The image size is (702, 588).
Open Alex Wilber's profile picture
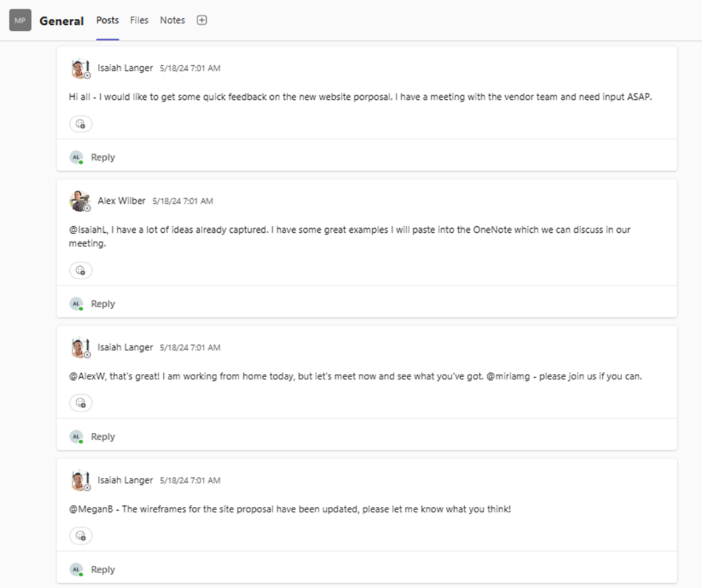pos(79,200)
